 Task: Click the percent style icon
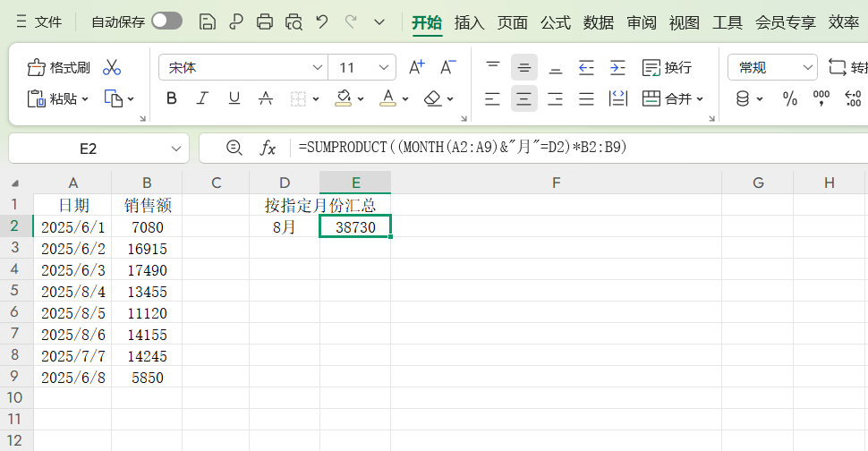tap(790, 98)
